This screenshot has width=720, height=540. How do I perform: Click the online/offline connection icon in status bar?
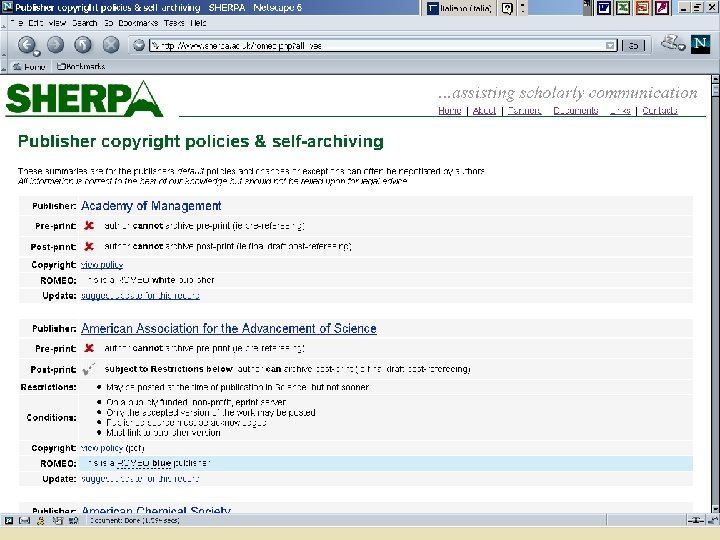(696, 520)
